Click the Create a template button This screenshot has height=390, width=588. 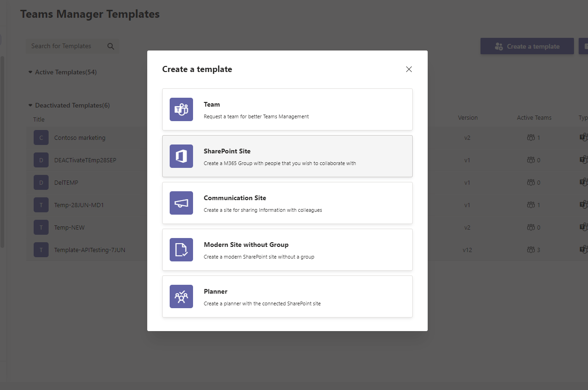(527, 46)
